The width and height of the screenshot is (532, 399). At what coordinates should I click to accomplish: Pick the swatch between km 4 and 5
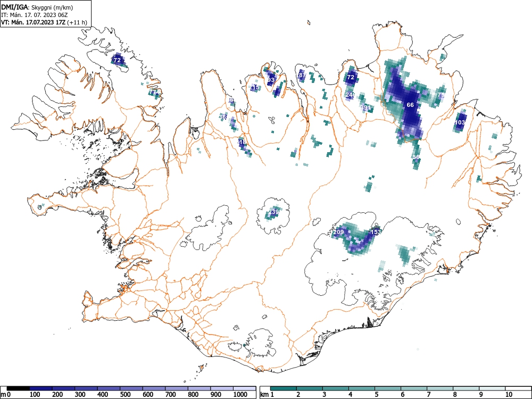(x=362, y=388)
